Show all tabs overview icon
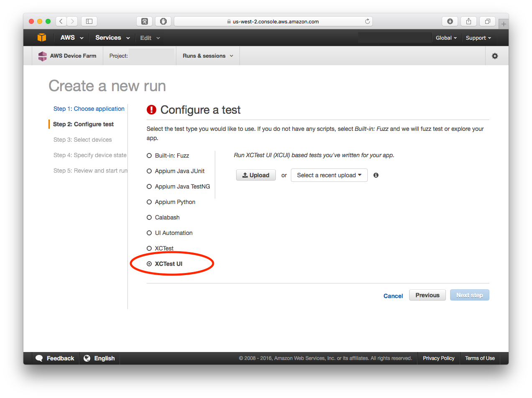Viewport: 532px width, 398px height. point(487,21)
